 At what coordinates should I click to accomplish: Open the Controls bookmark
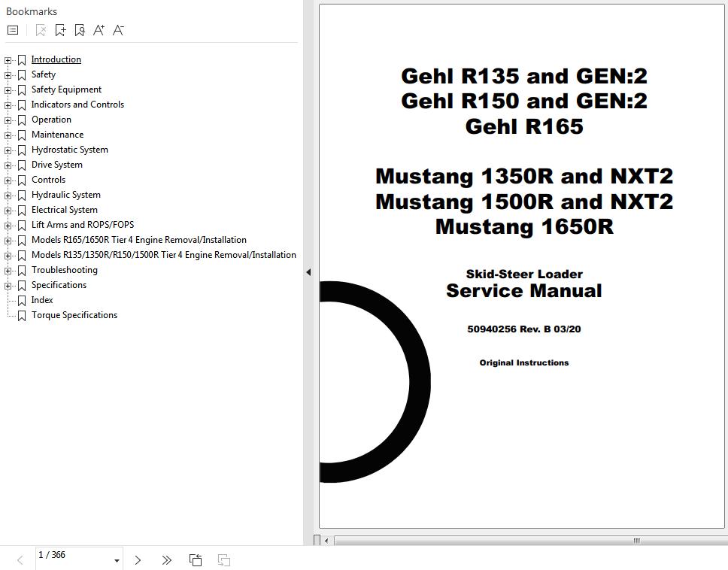tap(48, 180)
